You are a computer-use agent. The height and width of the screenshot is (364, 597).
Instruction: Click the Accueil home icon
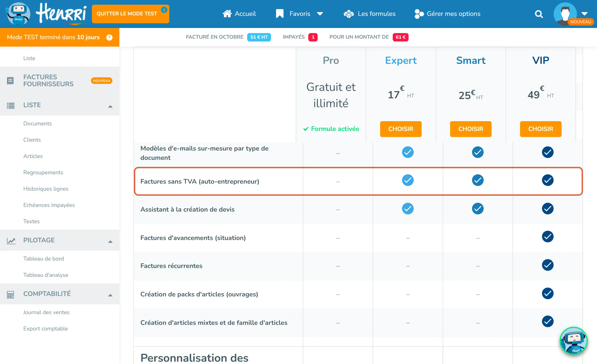click(227, 14)
